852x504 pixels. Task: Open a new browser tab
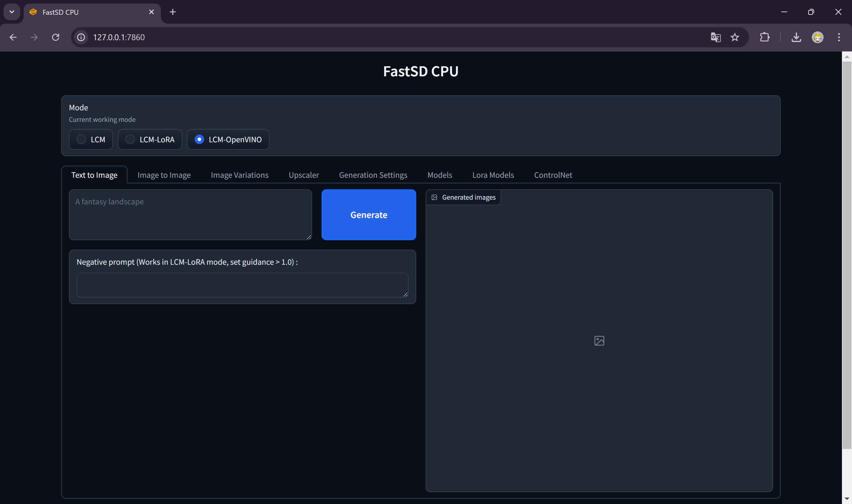click(x=172, y=12)
